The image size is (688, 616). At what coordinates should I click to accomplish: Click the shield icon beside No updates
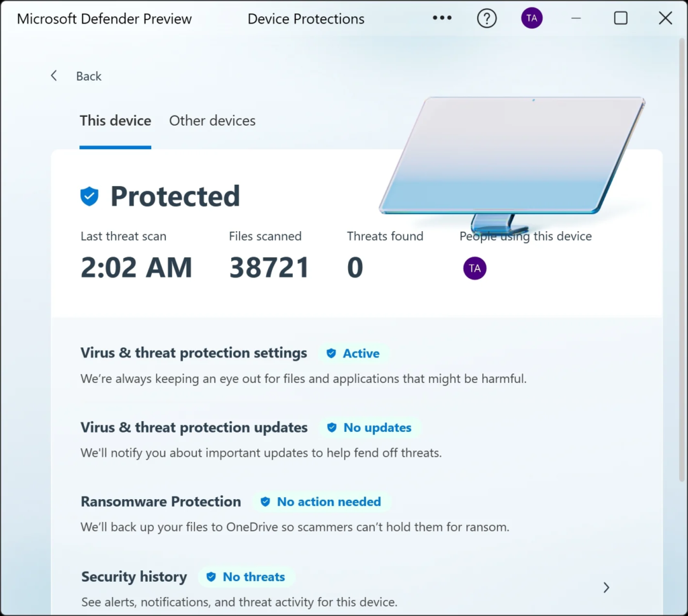332,427
